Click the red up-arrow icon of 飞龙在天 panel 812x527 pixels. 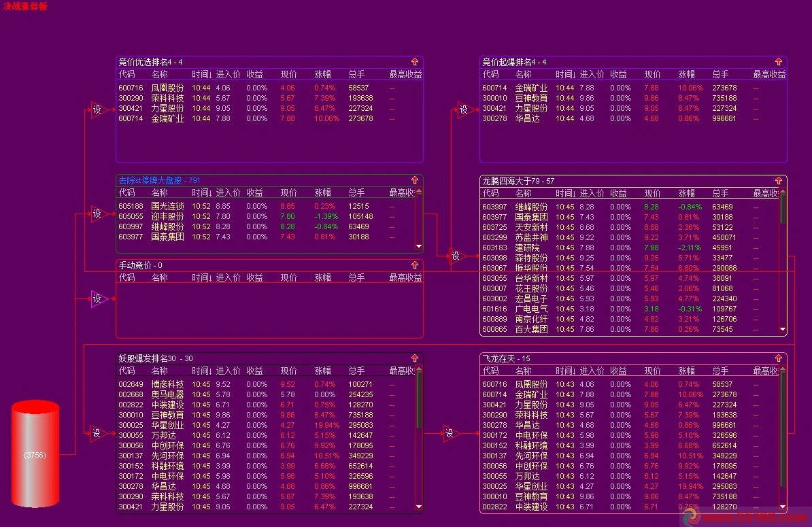click(x=779, y=358)
